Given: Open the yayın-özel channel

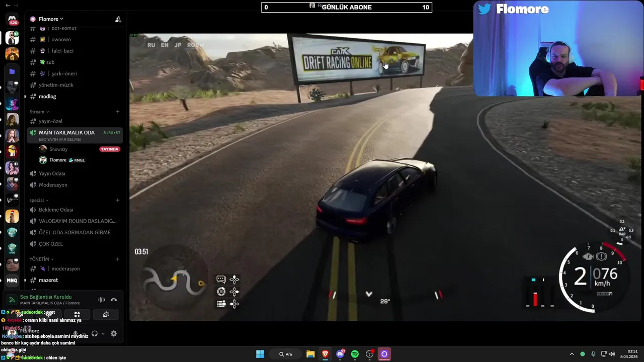Looking at the screenshot, I should pos(74,121).
